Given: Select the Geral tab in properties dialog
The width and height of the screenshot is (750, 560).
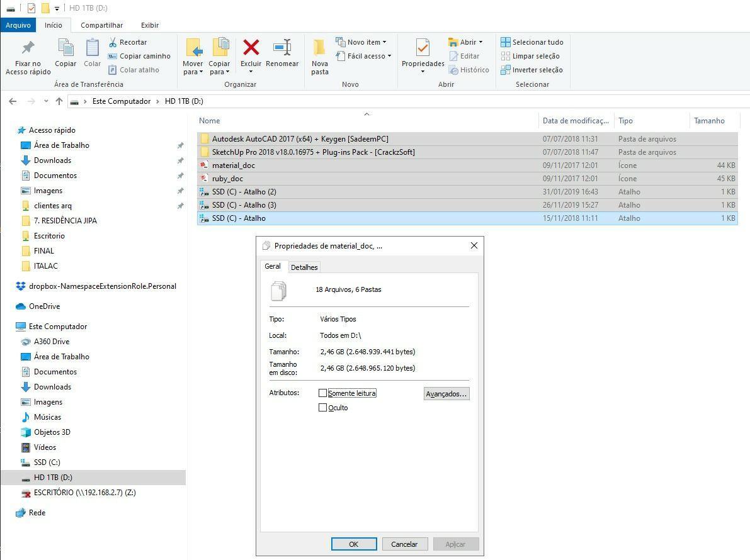Looking at the screenshot, I should 273,266.
